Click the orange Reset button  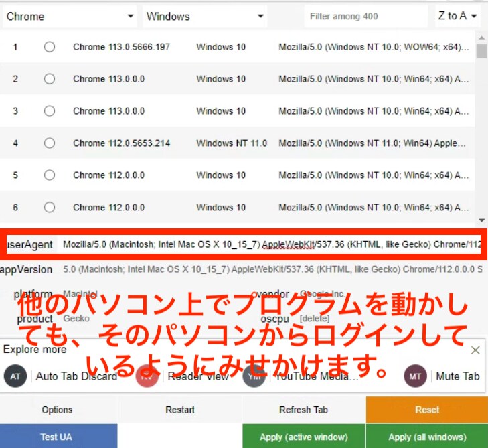427,410
